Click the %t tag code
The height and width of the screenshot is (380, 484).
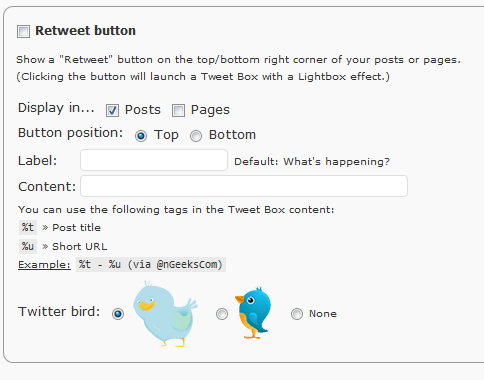pos(28,227)
